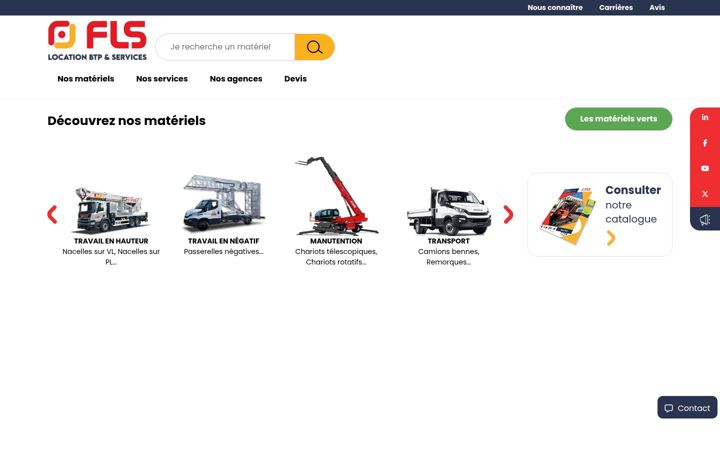Click the Contact chat button
The width and height of the screenshot is (720, 450).
coord(687,408)
